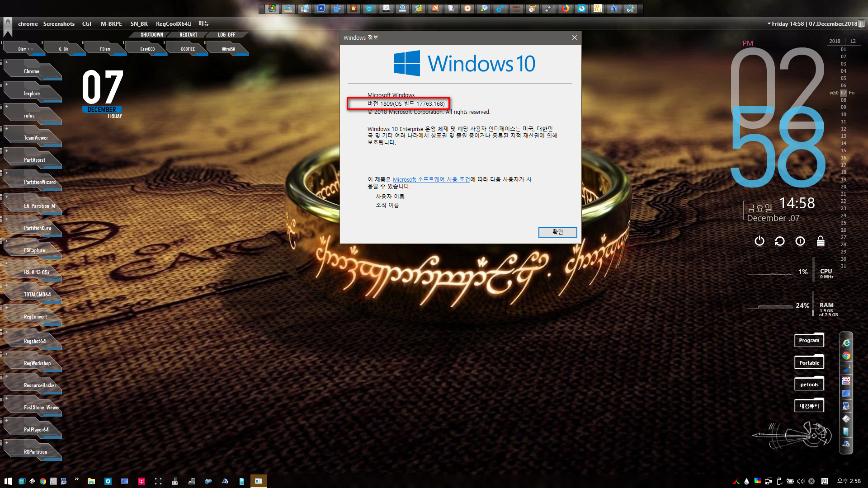Open the 메뉴 item in top bar
Image resolution: width=868 pixels, height=488 pixels.
pyautogui.click(x=204, y=23)
